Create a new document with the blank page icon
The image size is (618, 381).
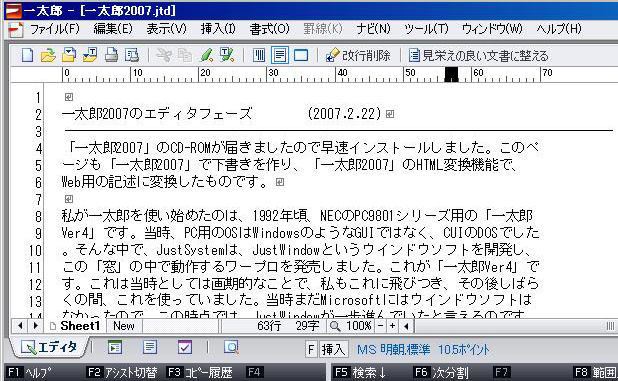click(x=27, y=55)
